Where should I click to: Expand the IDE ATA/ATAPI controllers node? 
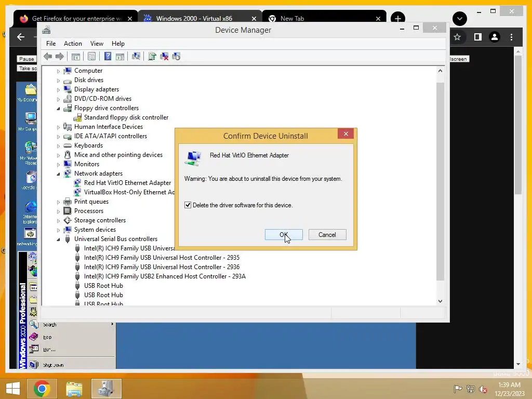[58, 137]
